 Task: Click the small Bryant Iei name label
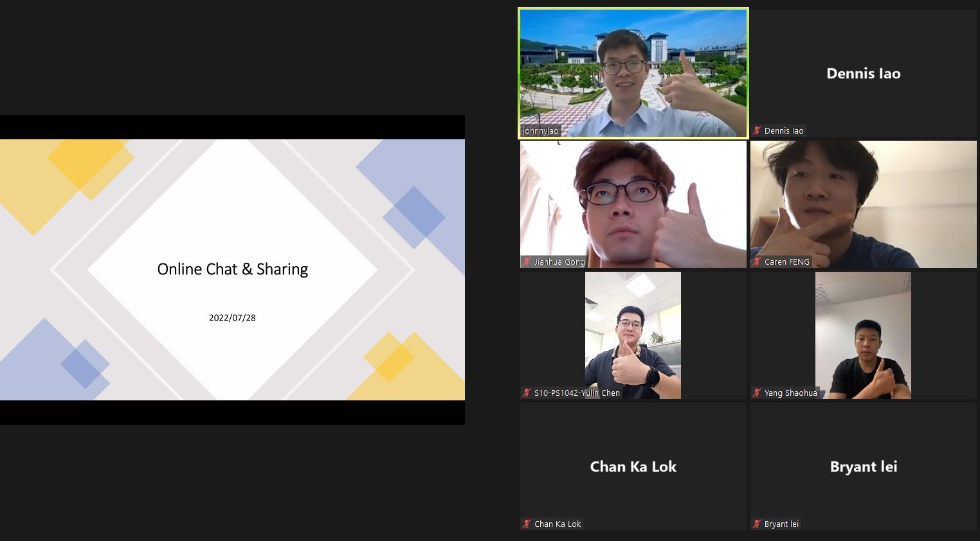[781, 524]
